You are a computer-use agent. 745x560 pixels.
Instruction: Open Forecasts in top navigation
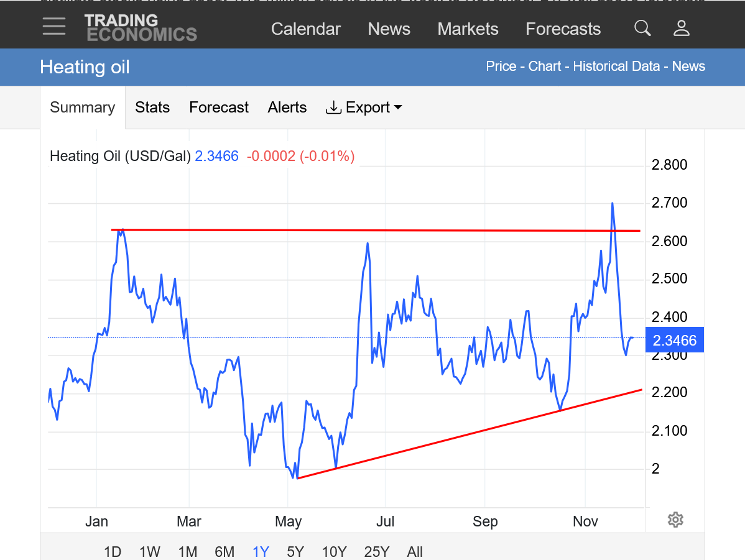click(x=563, y=29)
